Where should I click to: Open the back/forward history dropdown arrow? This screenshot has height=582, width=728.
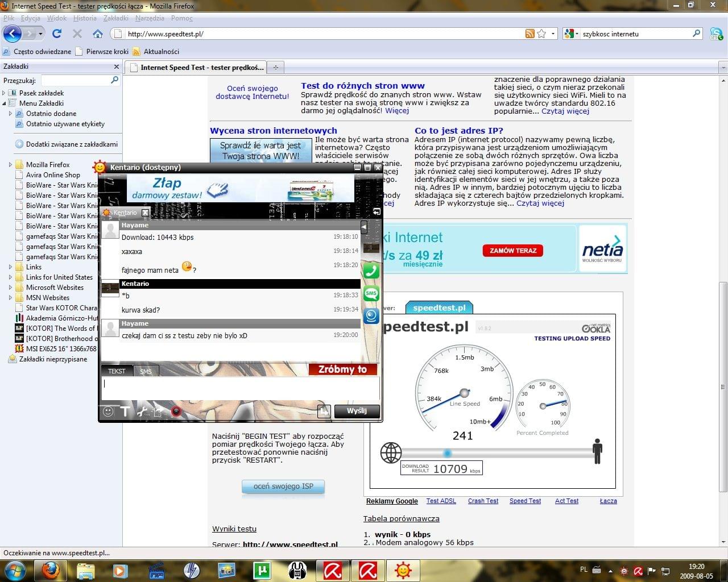[40, 34]
